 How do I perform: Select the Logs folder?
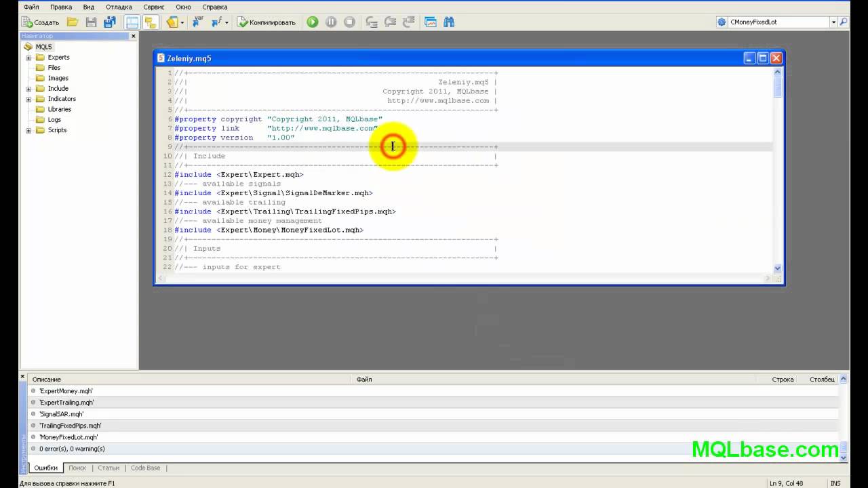click(54, 119)
